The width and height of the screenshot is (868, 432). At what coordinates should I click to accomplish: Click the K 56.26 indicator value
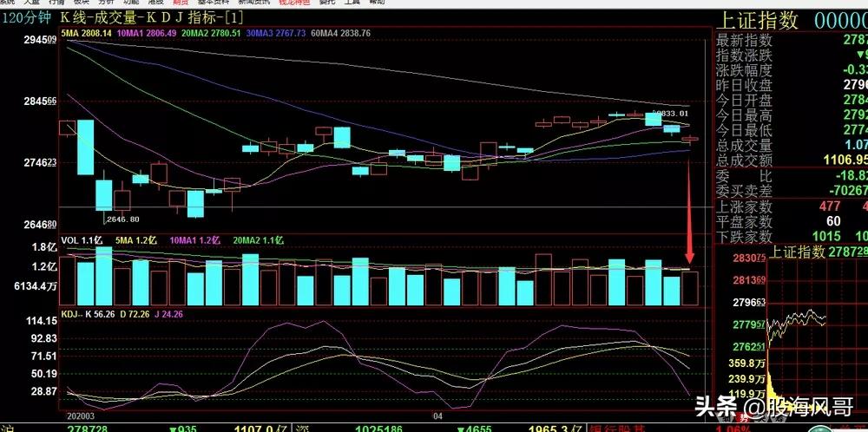coord(100,314)
